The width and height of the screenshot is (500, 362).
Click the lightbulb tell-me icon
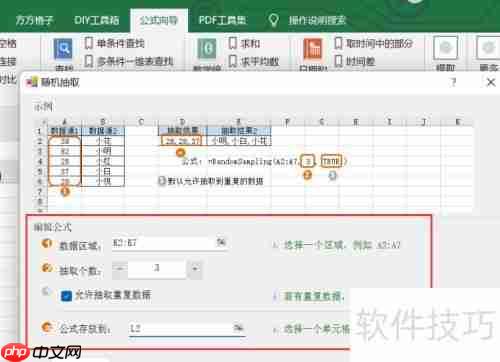point(273,20)
